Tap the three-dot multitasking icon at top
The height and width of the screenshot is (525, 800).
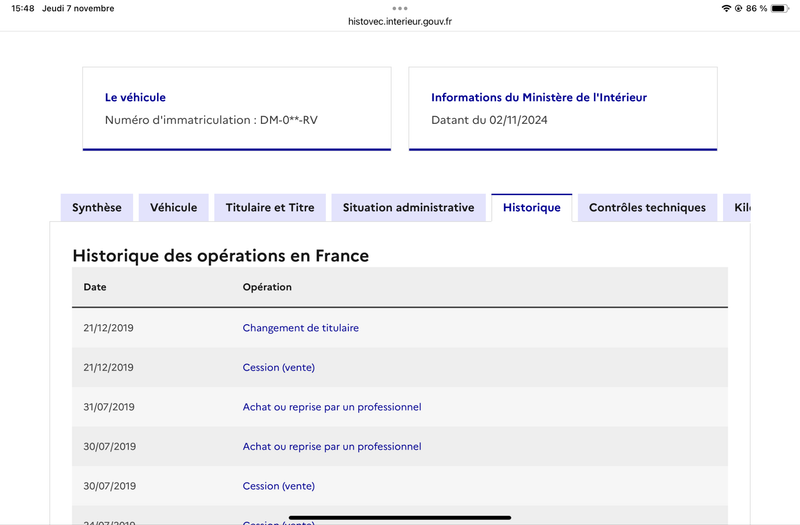tap(400, 8)
